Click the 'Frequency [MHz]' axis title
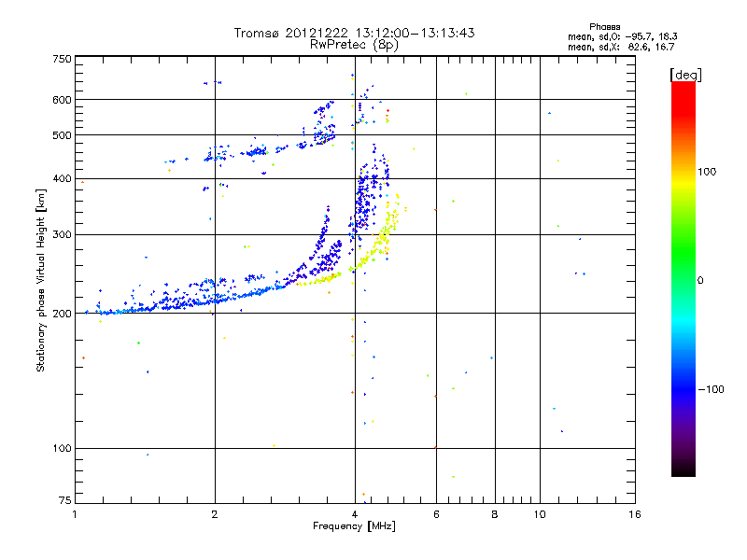 [x=354, y=526]
